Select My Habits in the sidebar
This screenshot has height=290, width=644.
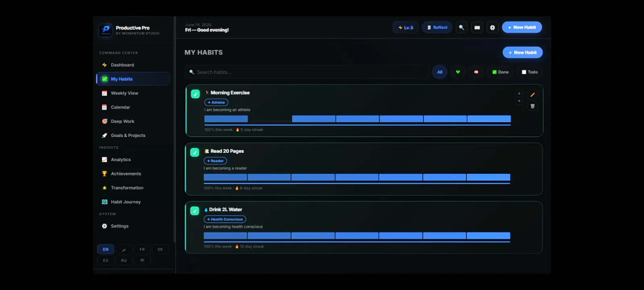[x=133, y=79]
